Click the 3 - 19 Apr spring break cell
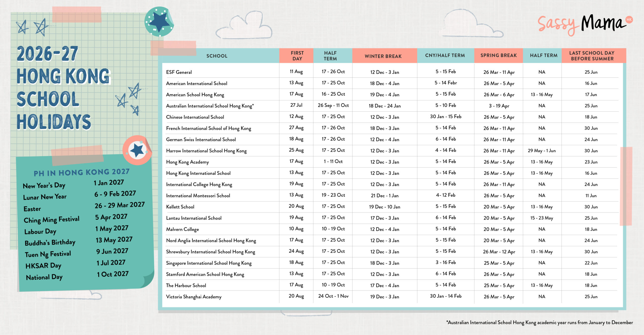 point(499,106)
